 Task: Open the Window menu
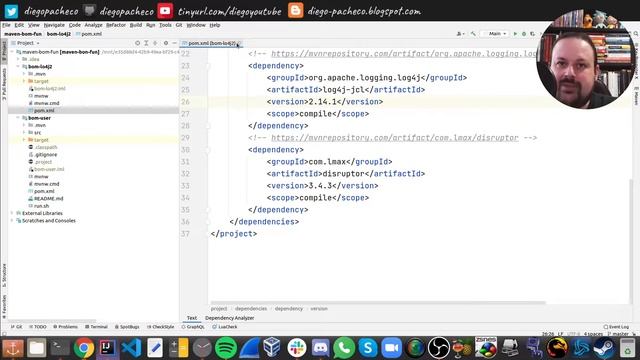coord(196,25)
